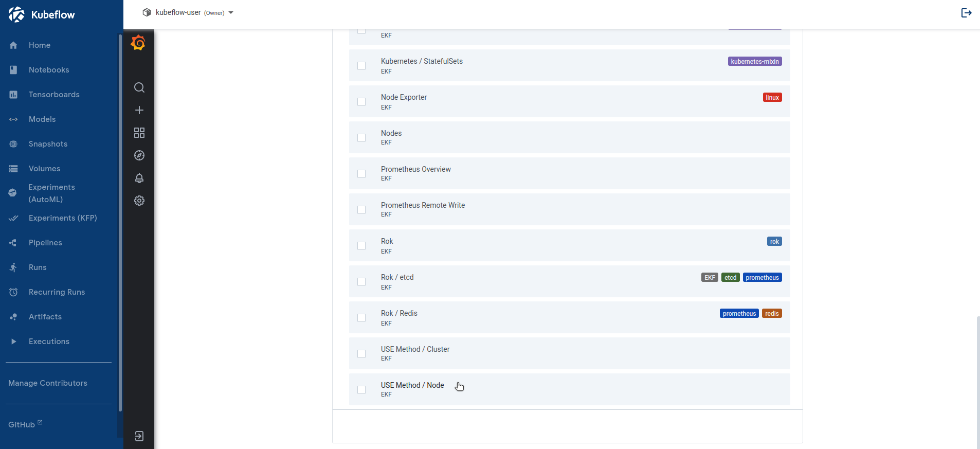Screen dimensions: 980x449
Task: Check the Rok / etcd checkbox
Action: (361, 282)
